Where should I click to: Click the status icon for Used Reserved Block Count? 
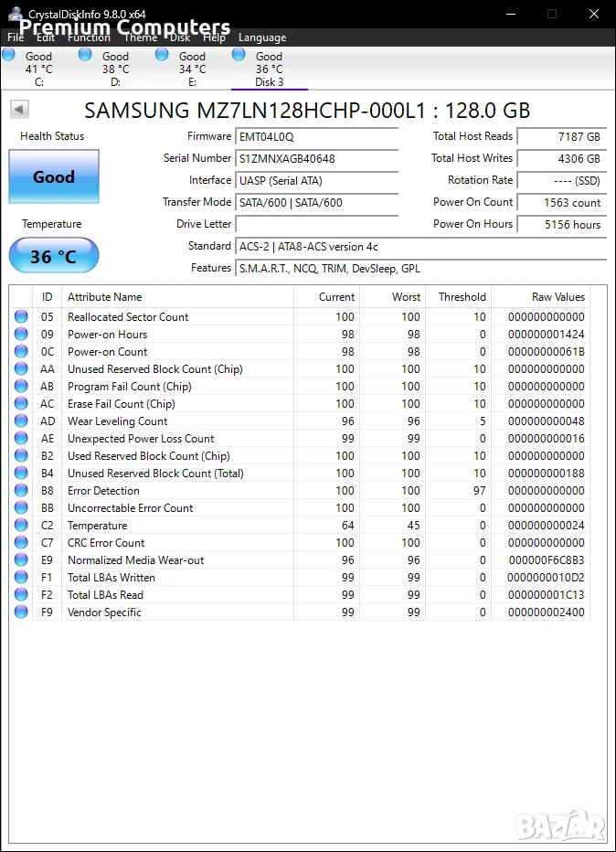pyautogui.click(x=21, y=455)
